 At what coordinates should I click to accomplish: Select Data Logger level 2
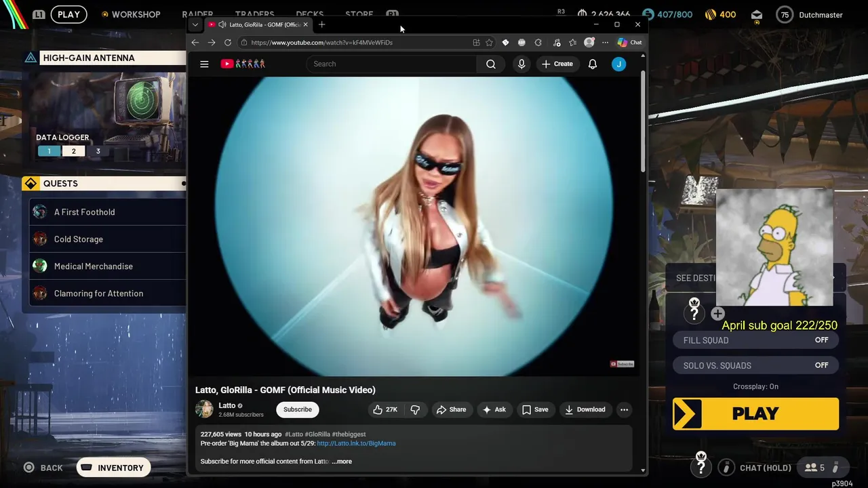73,151
